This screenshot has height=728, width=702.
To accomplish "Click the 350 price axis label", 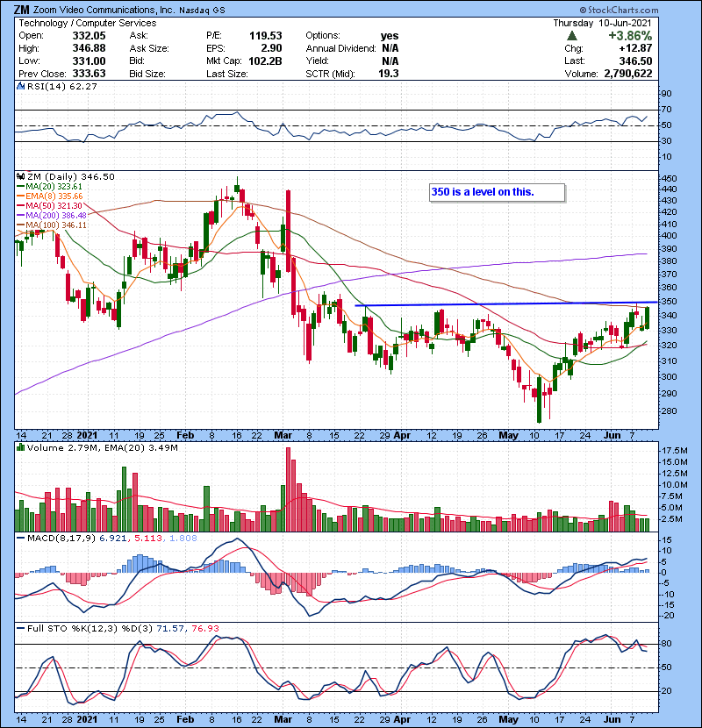I will 670,302.
